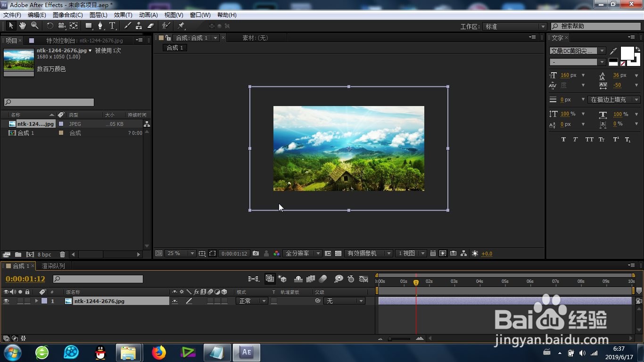The image size is (644, 362).
Task: Click the composition flowchart icon in viewer
Action: click(463, 253)
